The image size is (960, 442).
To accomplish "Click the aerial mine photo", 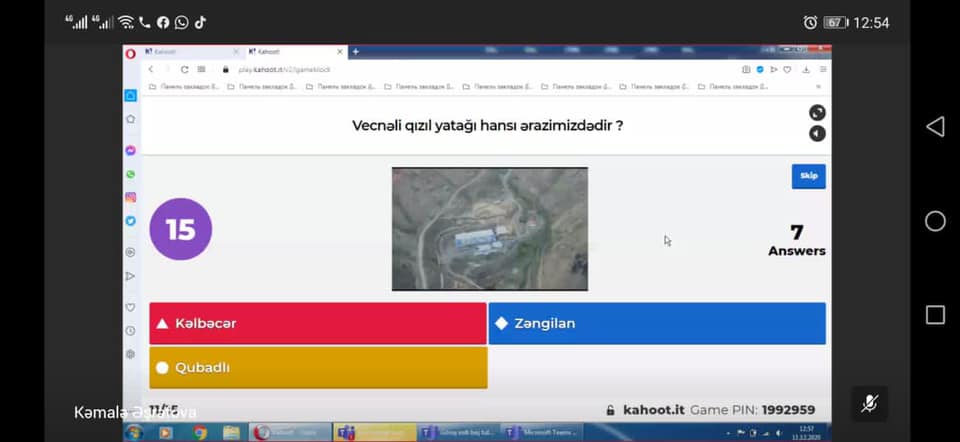I will pos(490,229).
